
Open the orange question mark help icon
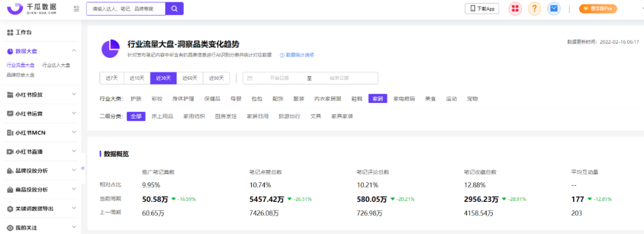534,8
